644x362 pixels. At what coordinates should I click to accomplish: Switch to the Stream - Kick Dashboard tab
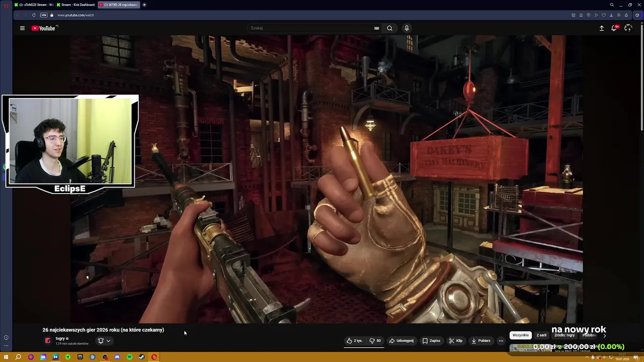76,5
